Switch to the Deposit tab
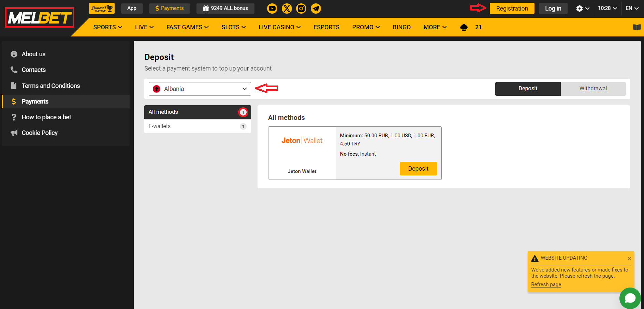Viewport: 644px width, 309px height. click(528, 89)
